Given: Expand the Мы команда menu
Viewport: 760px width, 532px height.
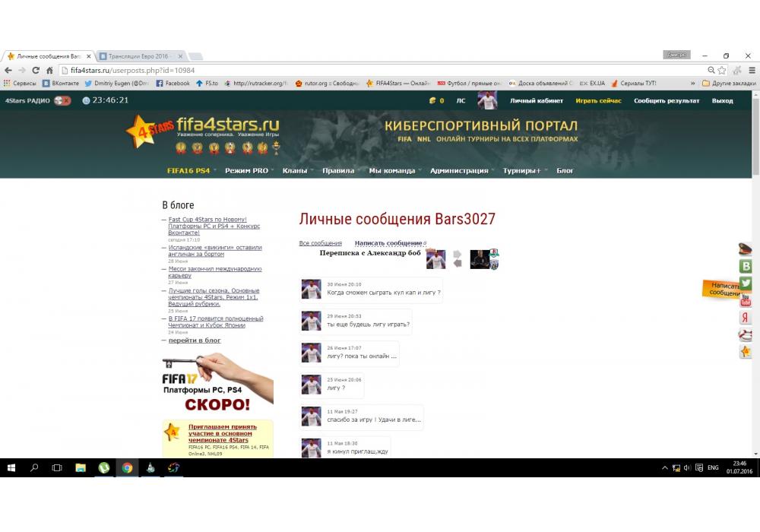Looking at the screenshot, I should coord(391,170).
